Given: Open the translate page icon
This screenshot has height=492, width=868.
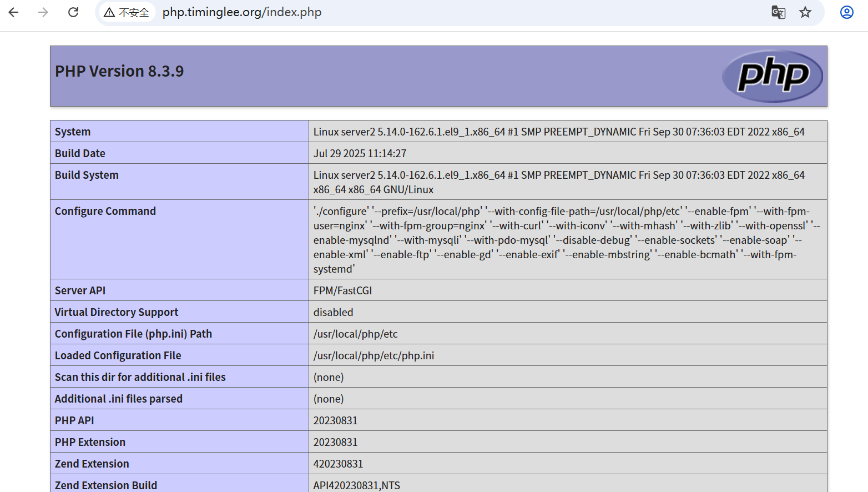Looking at the screenshot, I should [779, 12].
